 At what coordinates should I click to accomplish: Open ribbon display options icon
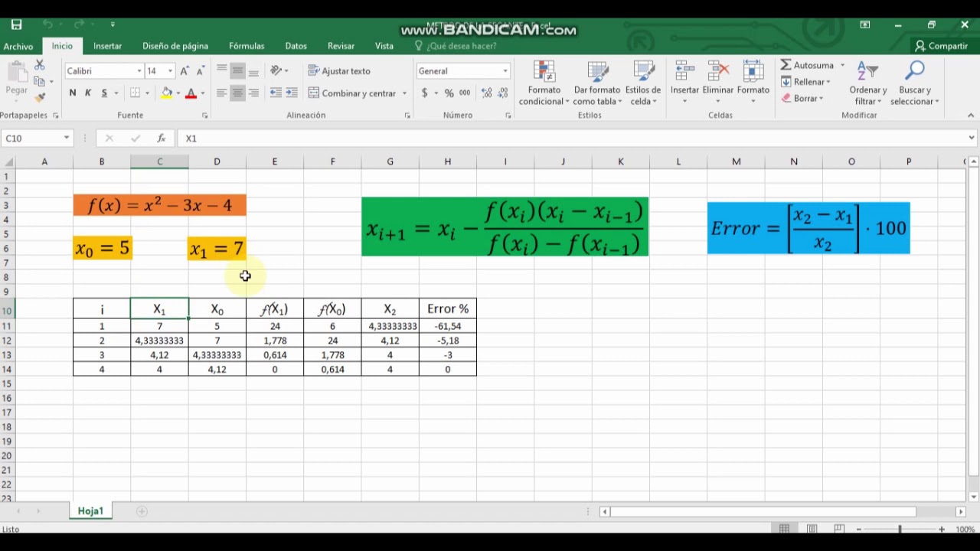[x=865, y=25]
